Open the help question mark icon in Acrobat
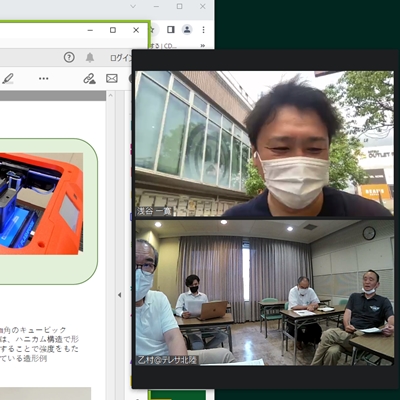Screen dimensions: 400x400 click(69, 57)
